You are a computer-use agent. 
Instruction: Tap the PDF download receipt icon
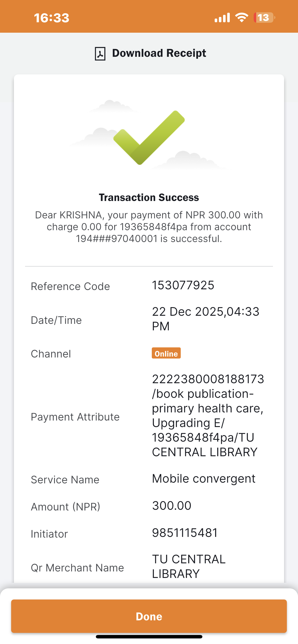[x=100, y=54]
